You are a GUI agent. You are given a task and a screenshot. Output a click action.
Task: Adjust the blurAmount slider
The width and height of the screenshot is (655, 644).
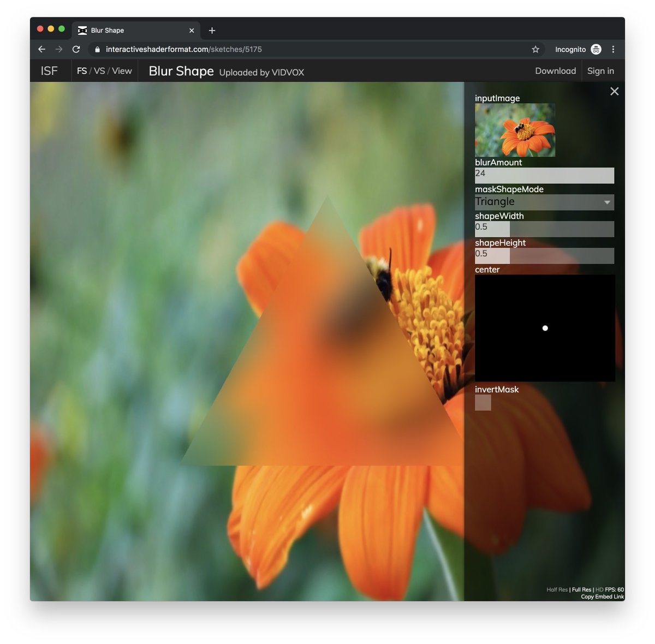click(544, 175)
